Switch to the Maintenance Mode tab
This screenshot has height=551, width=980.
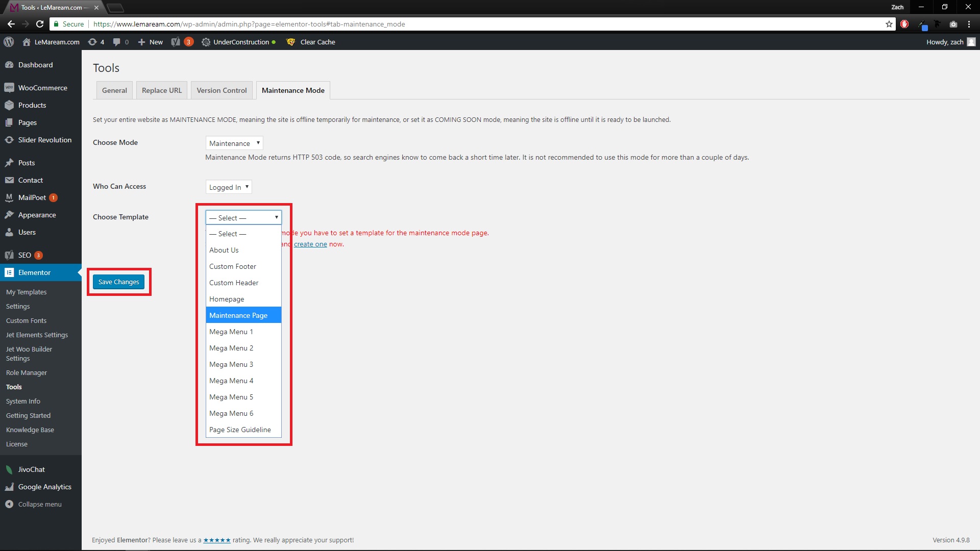coord(293,90)
